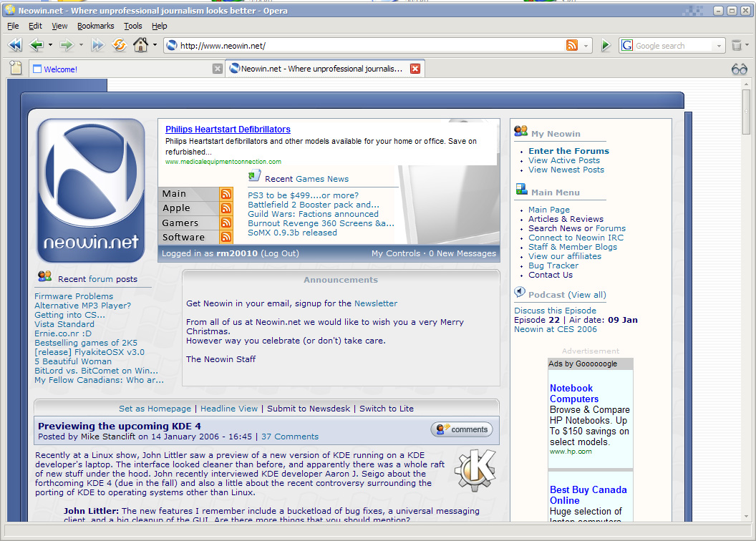
Task: Open My Controls link
Action: (x=396, y=253)
